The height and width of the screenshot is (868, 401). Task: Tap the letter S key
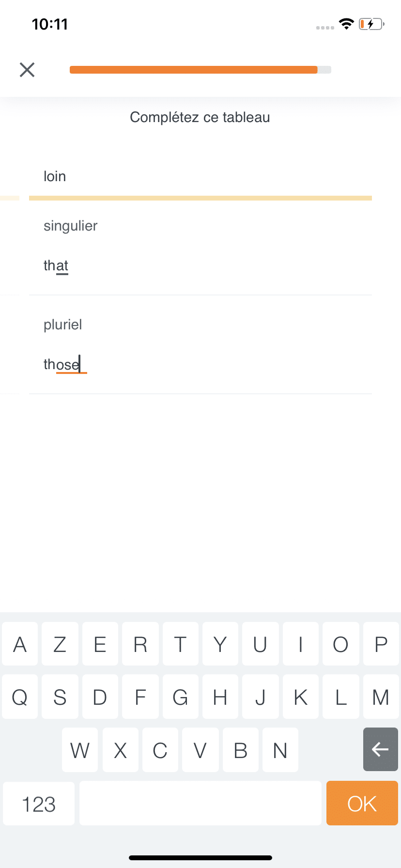pyautogui.click(x=60, y=697)
